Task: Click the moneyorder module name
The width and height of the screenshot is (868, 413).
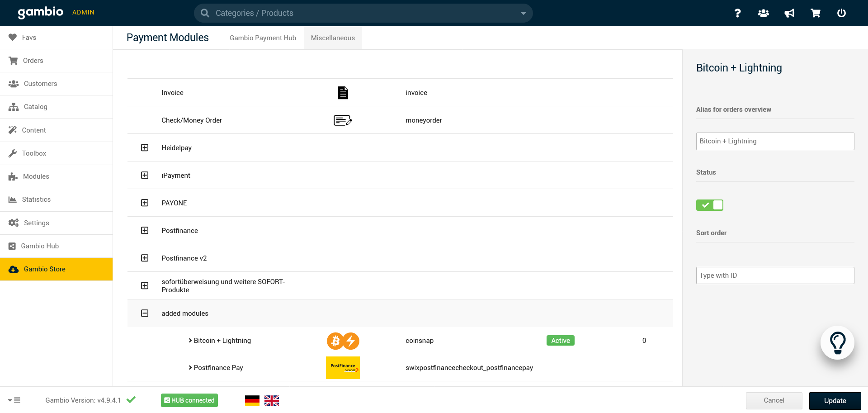Action: pos(424,120)
